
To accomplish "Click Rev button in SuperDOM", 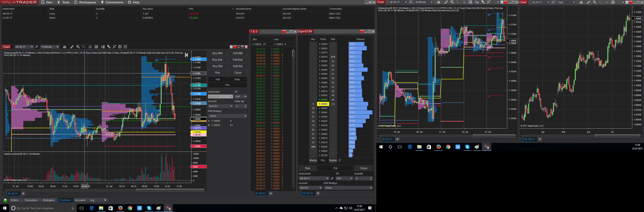I will tap(307, 168).
